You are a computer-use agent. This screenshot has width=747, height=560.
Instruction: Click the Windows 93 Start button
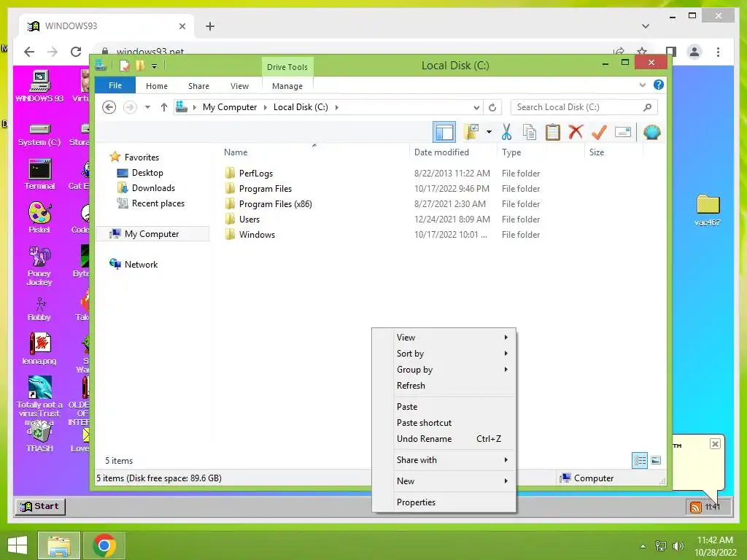click(x=41, y=506)
